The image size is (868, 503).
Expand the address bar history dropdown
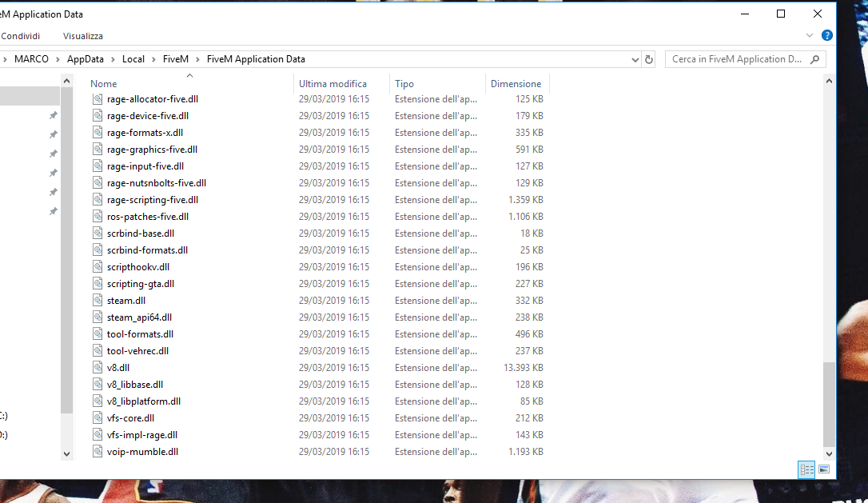click(x=635, y=58)
